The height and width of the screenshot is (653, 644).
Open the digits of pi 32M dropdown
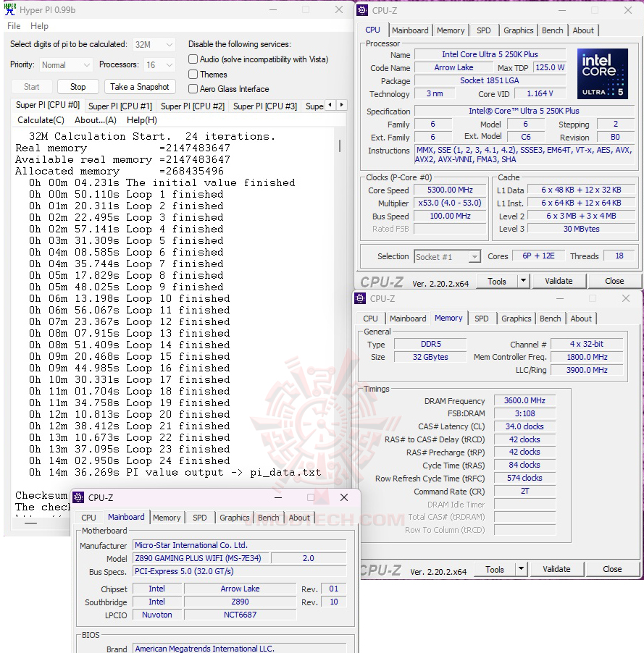(154, 44)
